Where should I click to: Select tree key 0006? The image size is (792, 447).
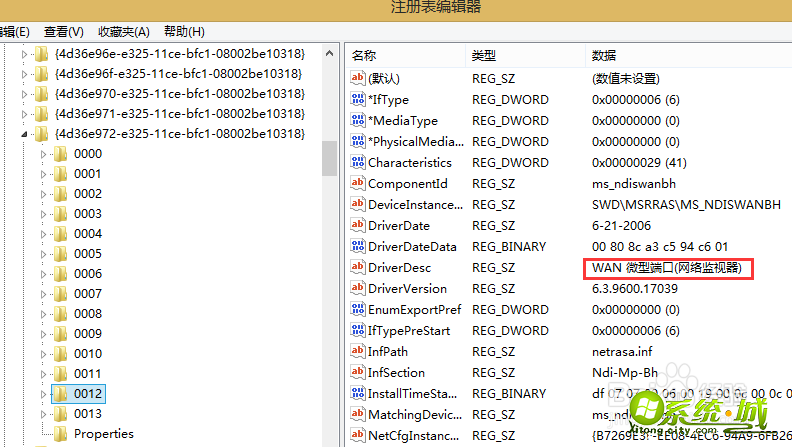pyautogui.click(x=88, y=274)
